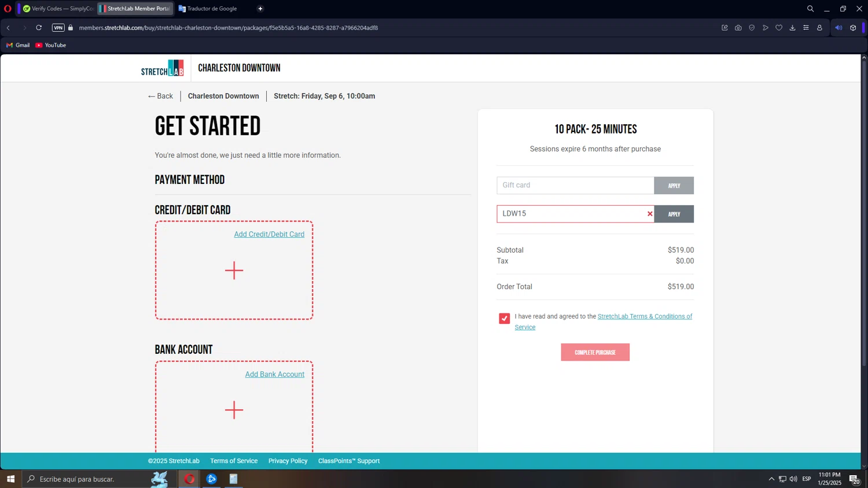
Task: Toggle the VPN badge in address bar
Action: pos(58,28)
